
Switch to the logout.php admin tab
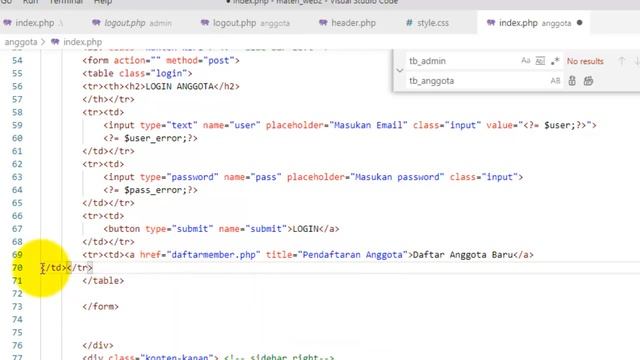click(131, 23)
